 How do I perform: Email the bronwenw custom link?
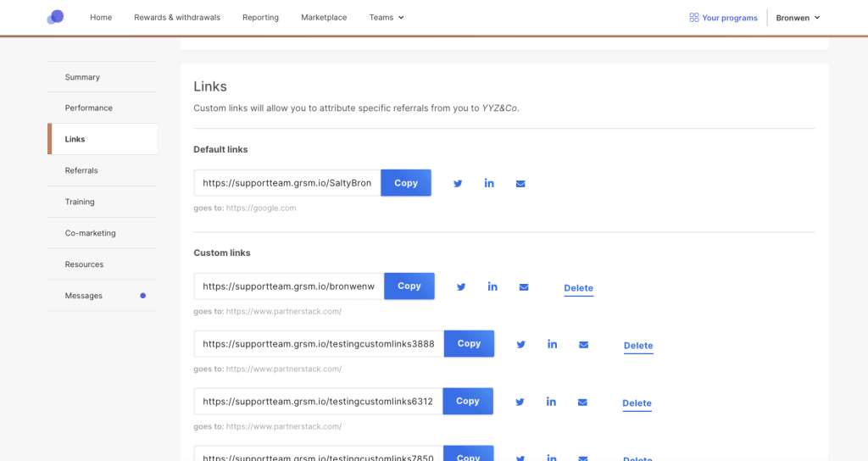click(524, 286)
